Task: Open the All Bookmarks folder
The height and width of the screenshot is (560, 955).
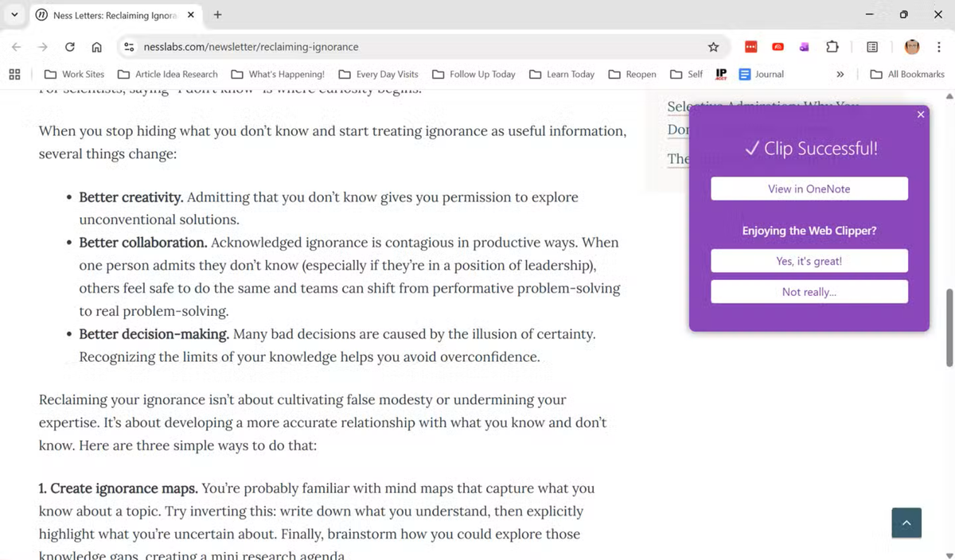Action: 907,74
